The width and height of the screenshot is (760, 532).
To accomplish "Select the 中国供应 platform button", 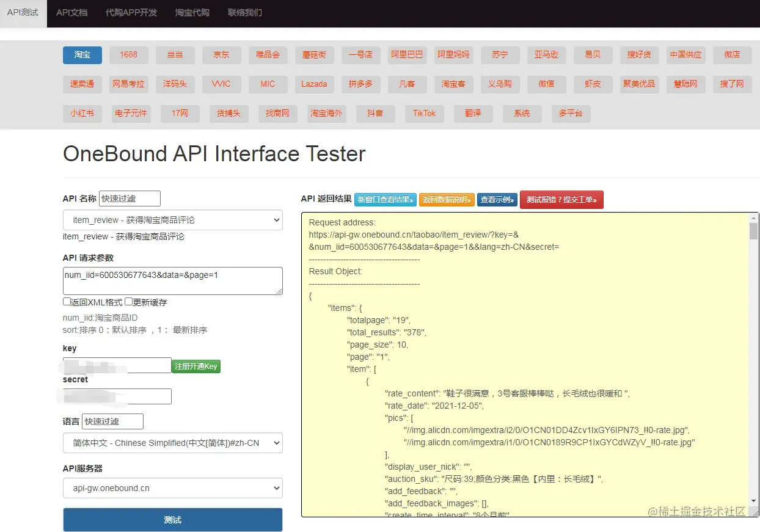I will 685,55.
